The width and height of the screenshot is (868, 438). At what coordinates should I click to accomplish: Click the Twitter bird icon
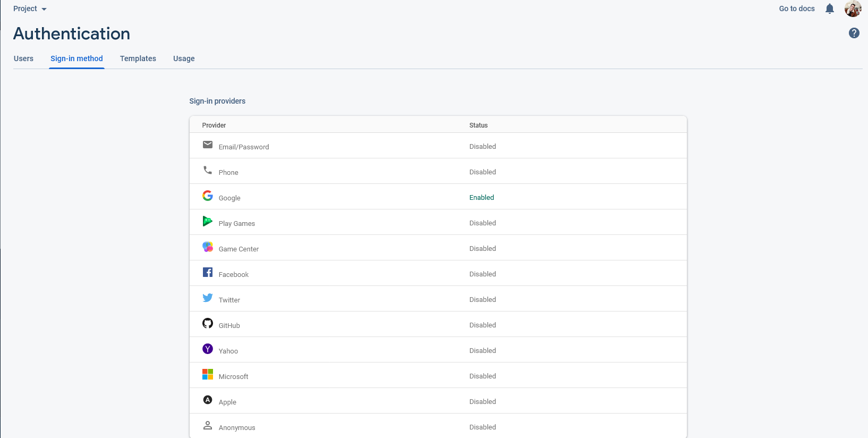click(208, 298)
